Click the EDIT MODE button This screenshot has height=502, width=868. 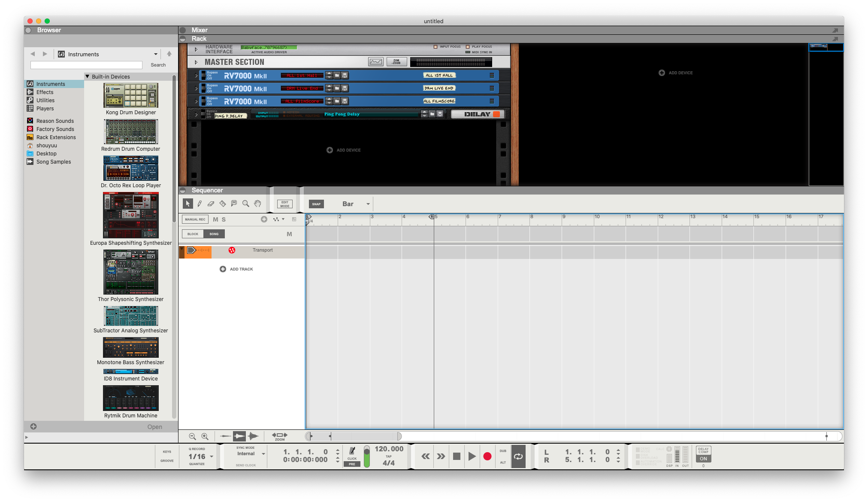click(285, 204)
